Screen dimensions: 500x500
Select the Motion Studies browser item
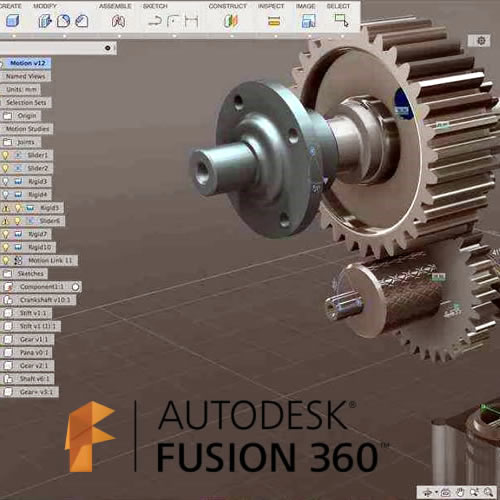[x=27, y=129]
